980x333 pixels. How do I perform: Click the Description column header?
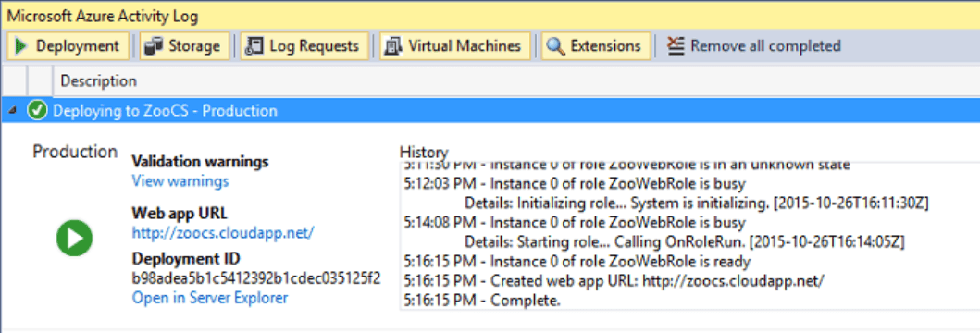click(x=98, y=81)
